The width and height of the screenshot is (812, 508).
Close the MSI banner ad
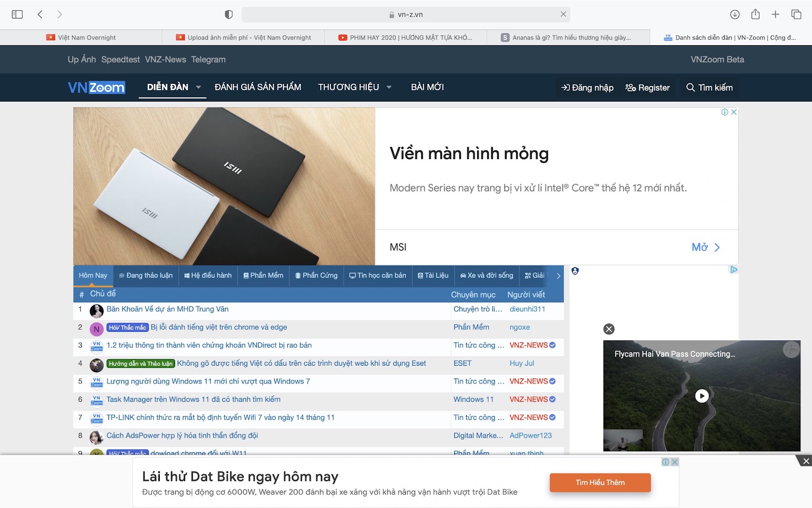pyautogui.click(x=733, y=112)
